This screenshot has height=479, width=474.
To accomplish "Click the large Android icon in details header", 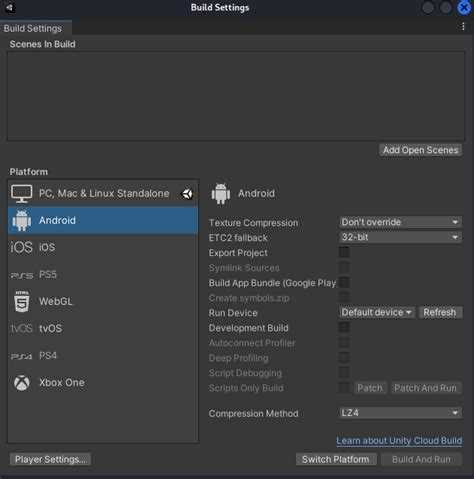I will pos(221,194).
